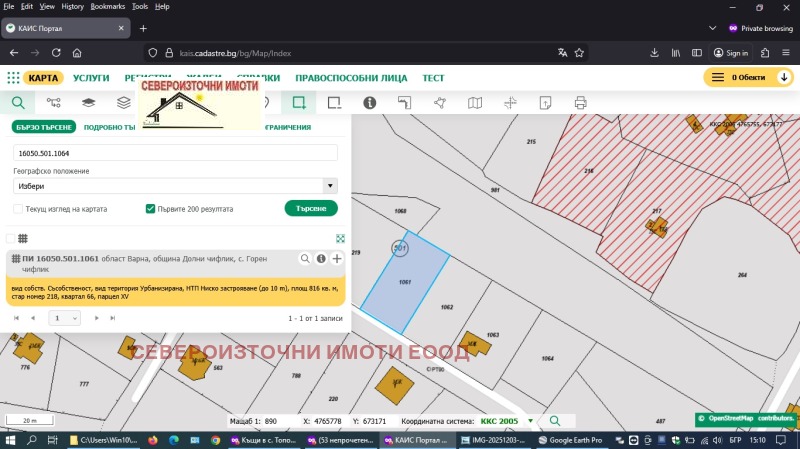Click the grid icon above results list

pyautogui.click(x=23, y=238)
